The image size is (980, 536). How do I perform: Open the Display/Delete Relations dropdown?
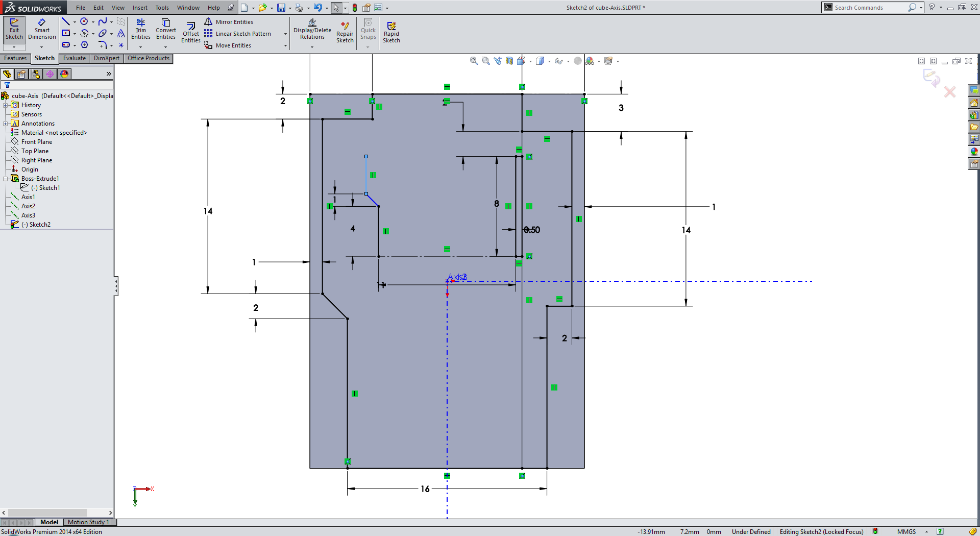[312, 47]
